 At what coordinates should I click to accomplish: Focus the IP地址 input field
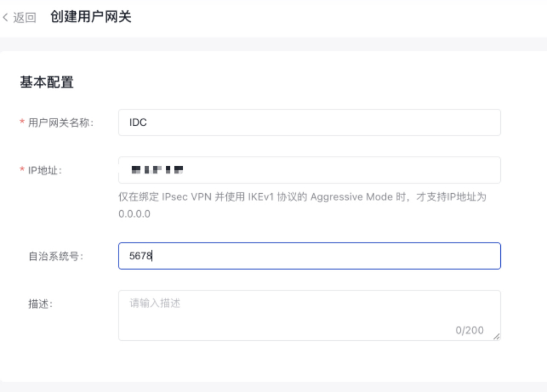click(x=342, y=170)
